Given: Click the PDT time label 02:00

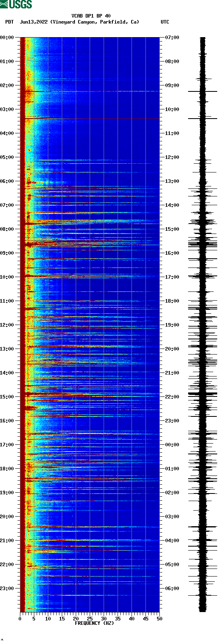Looking at the screenshot, I should pos(7,85).
